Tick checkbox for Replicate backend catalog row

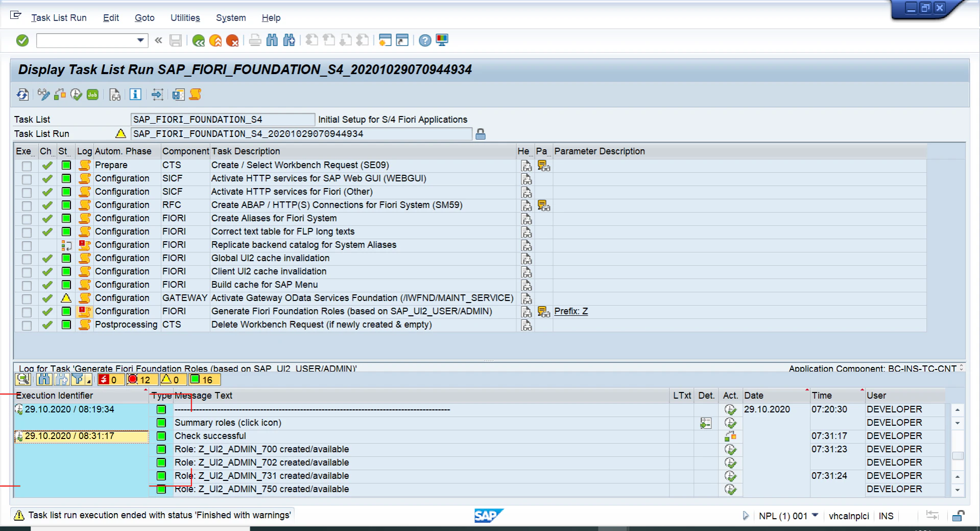tap(27, 246)
